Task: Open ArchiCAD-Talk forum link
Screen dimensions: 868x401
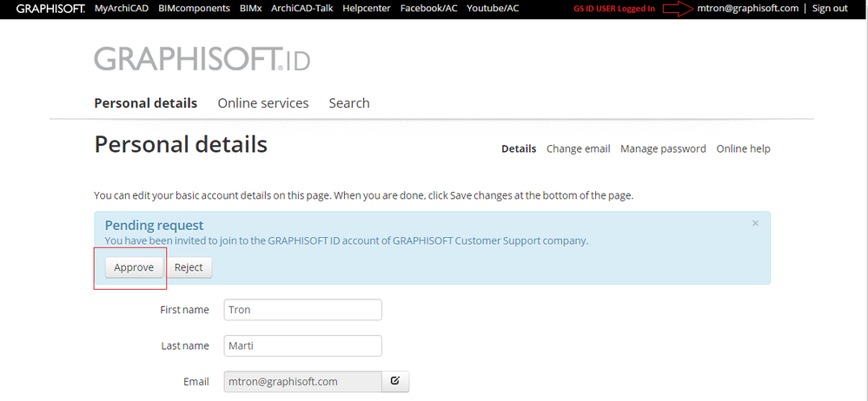Action: coord(302,9)
